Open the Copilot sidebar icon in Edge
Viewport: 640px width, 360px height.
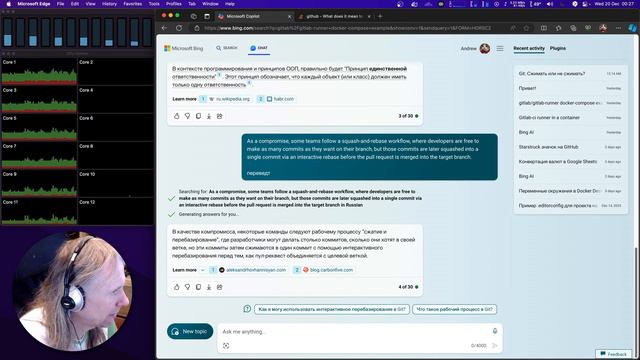[x=632, y=28]
